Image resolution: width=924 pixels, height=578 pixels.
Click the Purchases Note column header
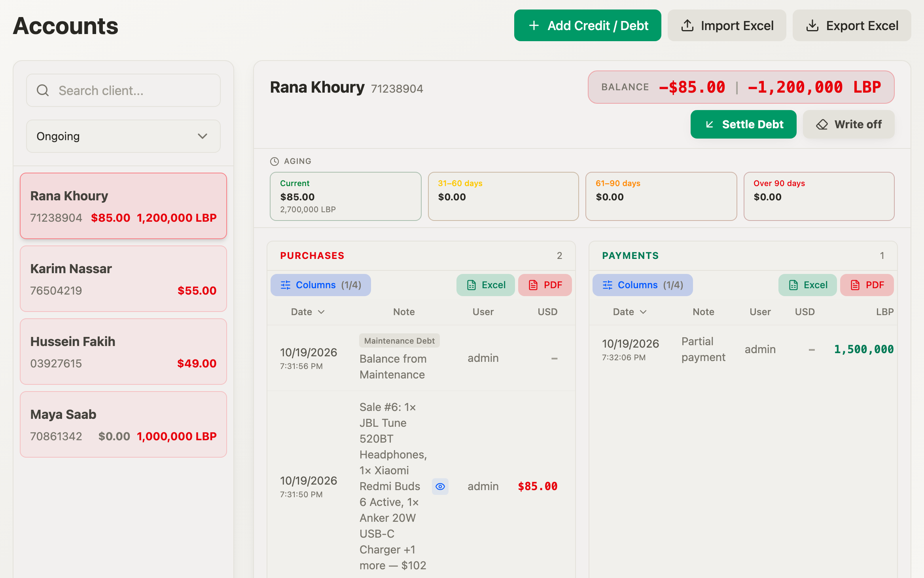pos(404,312)
